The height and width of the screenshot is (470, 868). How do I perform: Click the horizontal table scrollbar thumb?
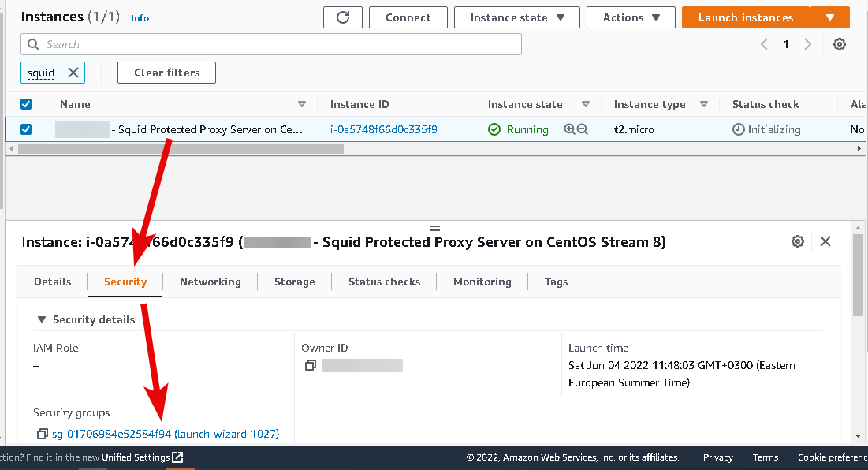[x=181, y=148]
